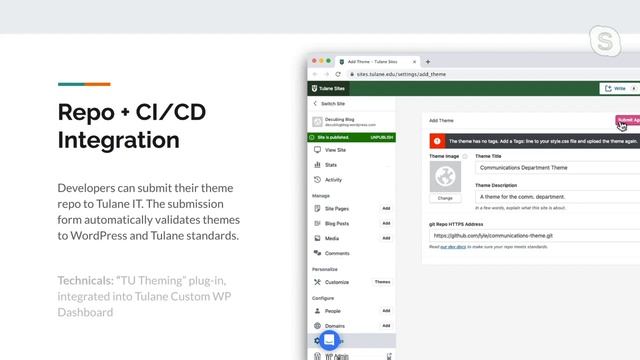640x360 pixels.
Task: Click the Change button under theme image
Action: (445, 198)
